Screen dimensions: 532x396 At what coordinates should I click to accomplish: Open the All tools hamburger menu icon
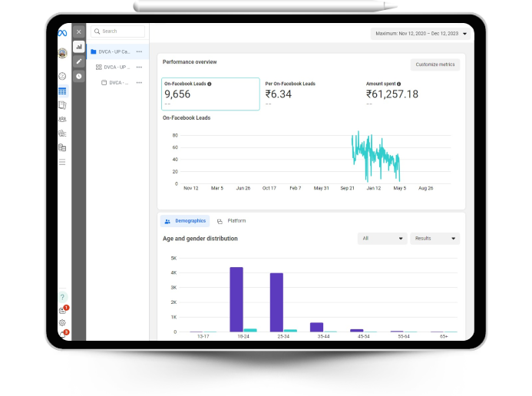pyautogui.click(x=62, y=161)
